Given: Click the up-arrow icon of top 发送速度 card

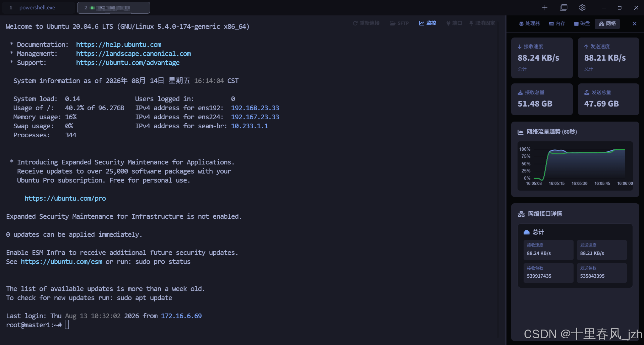Looking at the screenshot, I should 586,47.
